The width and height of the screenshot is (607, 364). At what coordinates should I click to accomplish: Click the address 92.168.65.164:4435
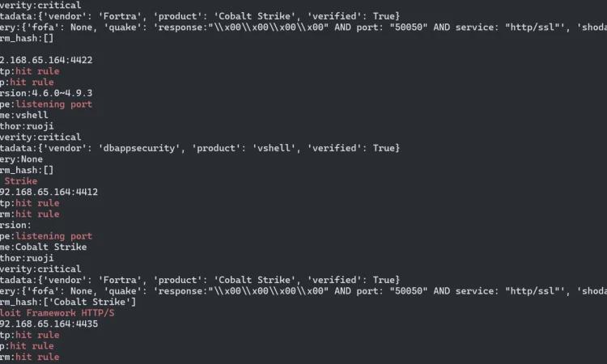(x=49, y=324)
